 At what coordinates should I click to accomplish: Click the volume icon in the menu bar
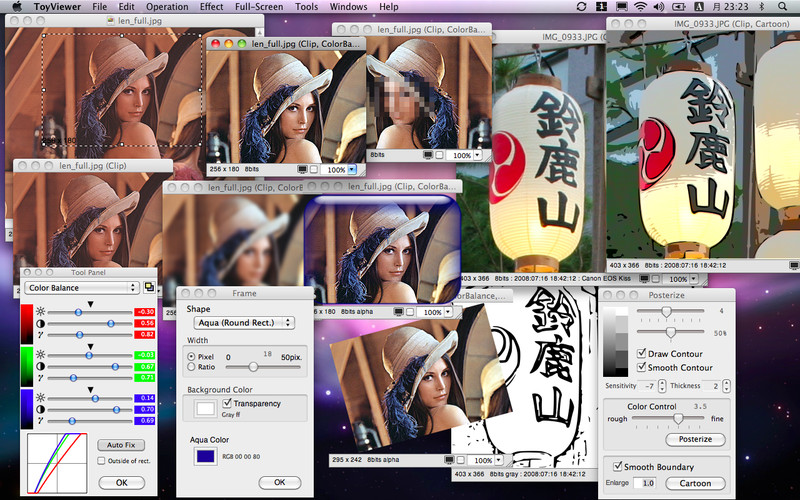click(x=659, y=7)
